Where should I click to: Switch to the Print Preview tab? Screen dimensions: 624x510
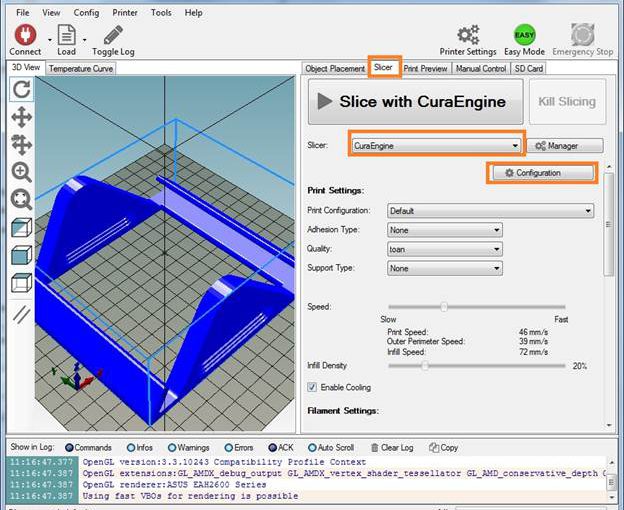(426, 68)
